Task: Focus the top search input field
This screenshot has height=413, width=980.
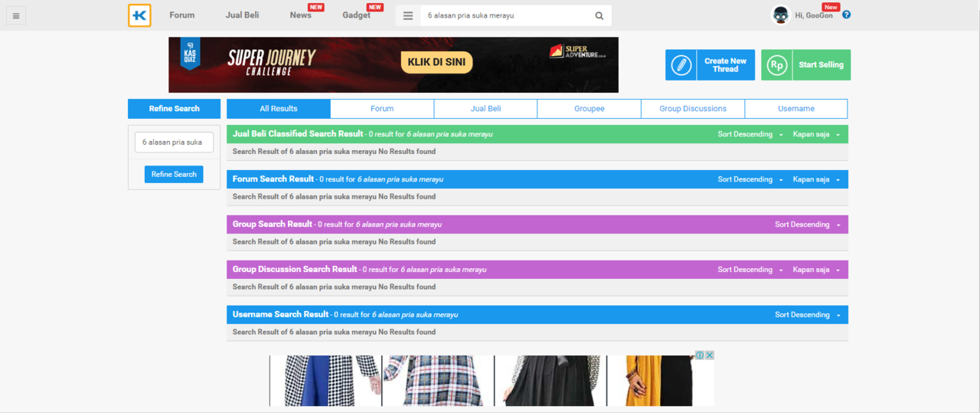Action: [505, 15]
